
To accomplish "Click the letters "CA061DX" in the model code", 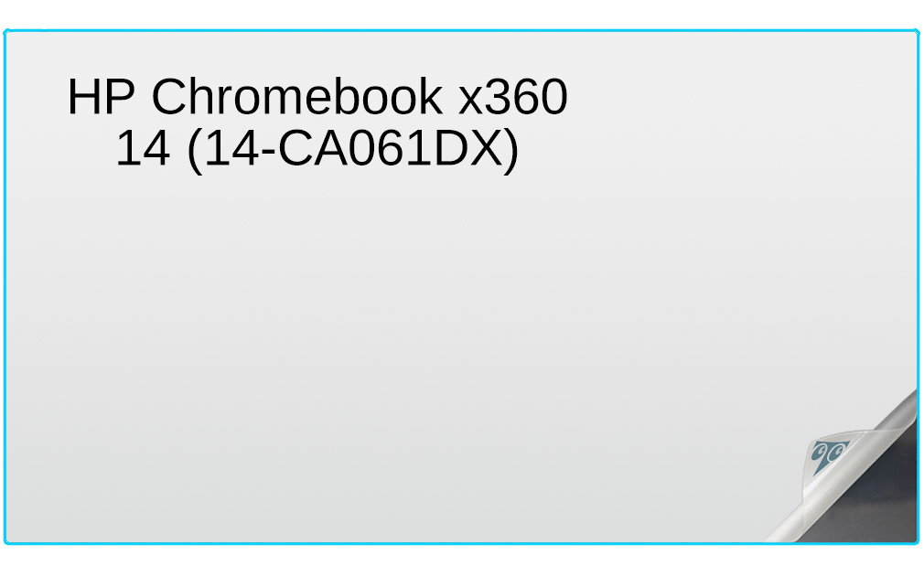I will pyautogui.click(x=388, y=148).
